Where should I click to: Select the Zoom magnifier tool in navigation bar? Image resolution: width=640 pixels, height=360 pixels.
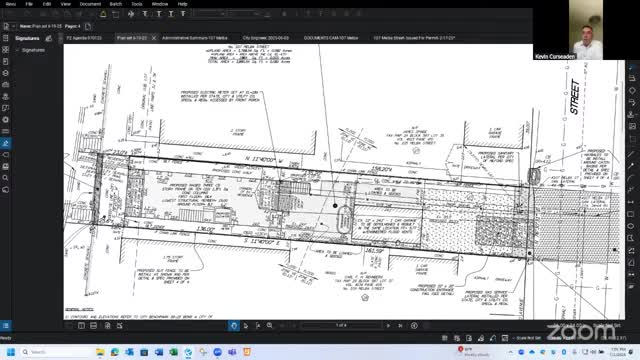click(x=270, y=325)
